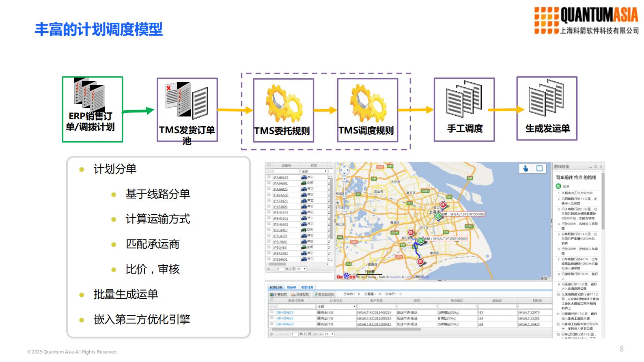Click the NavInfo attribution link on map
The height and width of the screenshot is (362, 644).
(x=395, y=277)
